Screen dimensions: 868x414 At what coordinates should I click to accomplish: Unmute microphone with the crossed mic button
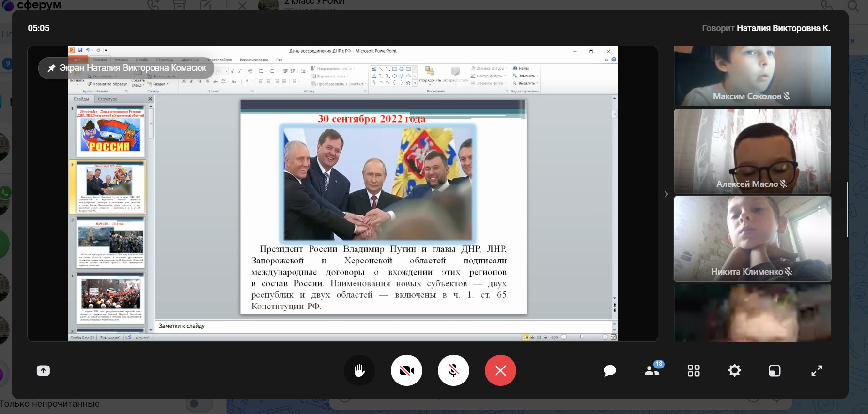(x=453, y=370)
